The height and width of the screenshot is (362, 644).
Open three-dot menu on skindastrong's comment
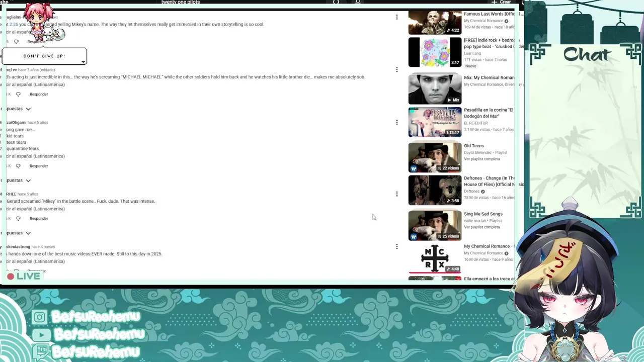point(396,246)
